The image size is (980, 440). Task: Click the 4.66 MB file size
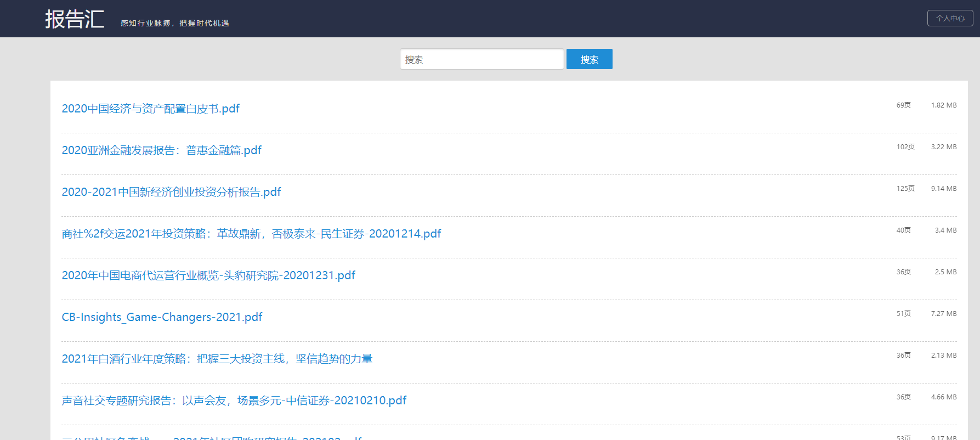click(943, 397)
